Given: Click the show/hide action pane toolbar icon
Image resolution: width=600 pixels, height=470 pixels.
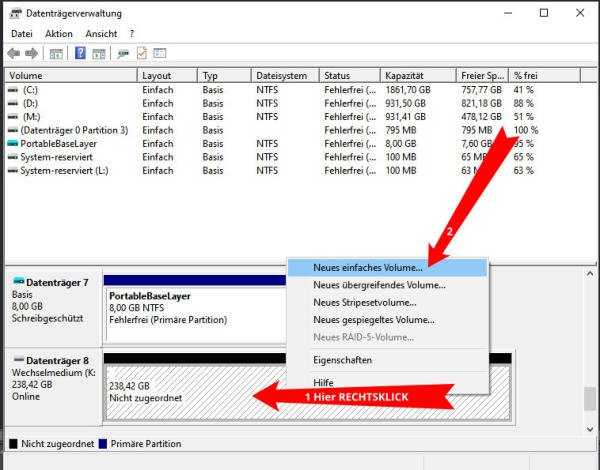Looking at the screenshot, I should coord(98,54).
